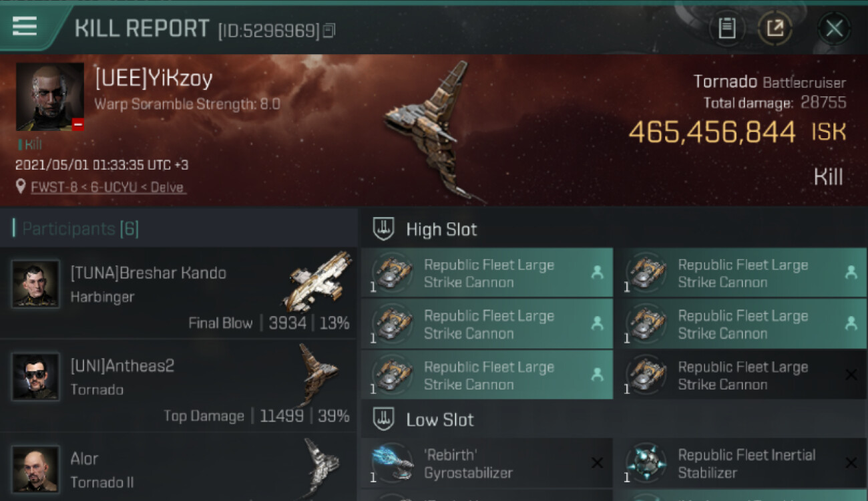Image resolution: width=868 pixels, height=501 pixels.
Task: Click Republic Fleet Inertial Stabilizer icon
Action: click(646, 463)
